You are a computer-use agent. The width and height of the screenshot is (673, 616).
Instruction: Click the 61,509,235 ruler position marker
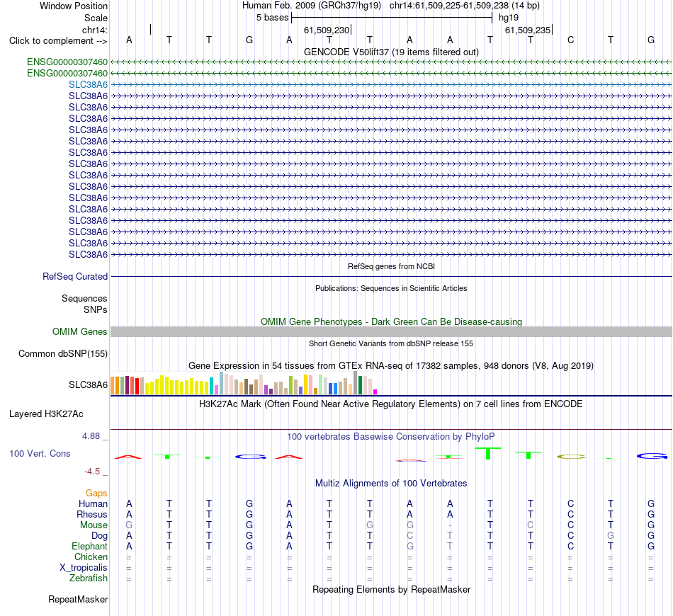pyautogui.click(x=528, y=30)
